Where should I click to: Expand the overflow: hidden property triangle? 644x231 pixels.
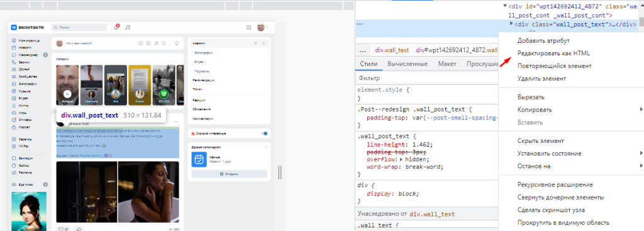[401, 159]
